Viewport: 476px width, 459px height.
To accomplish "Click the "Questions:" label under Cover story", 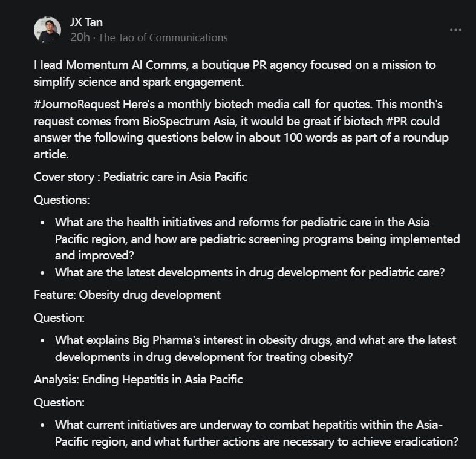I will (62, 200).
